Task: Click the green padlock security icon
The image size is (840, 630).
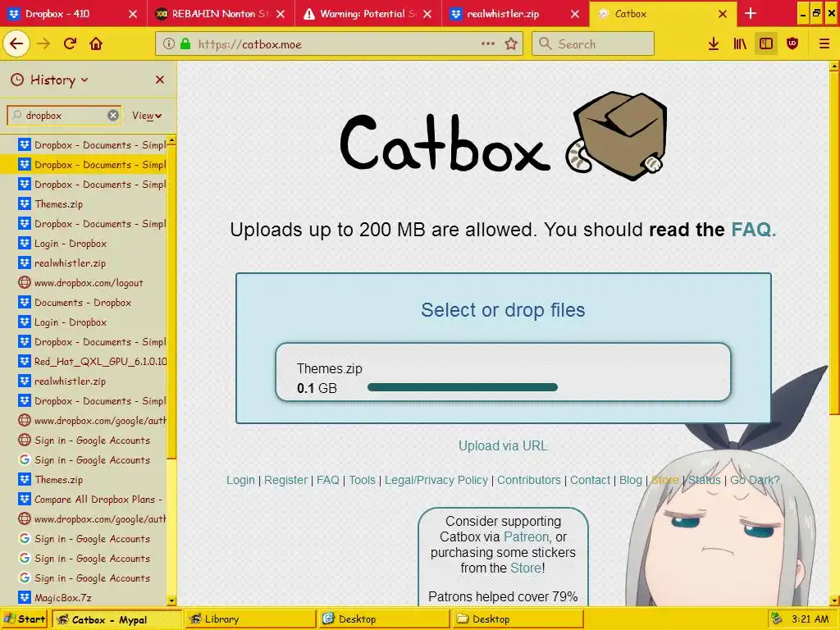Action: [x=185, y=44]
